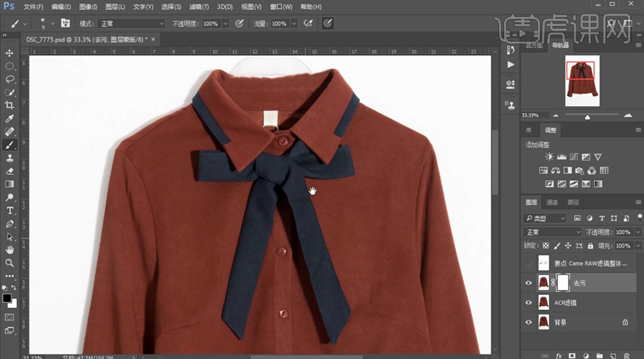Toggle lock transparent pixels
Image resolution: width=644 pixels, height=359 pixels.
tap(546, 246)
